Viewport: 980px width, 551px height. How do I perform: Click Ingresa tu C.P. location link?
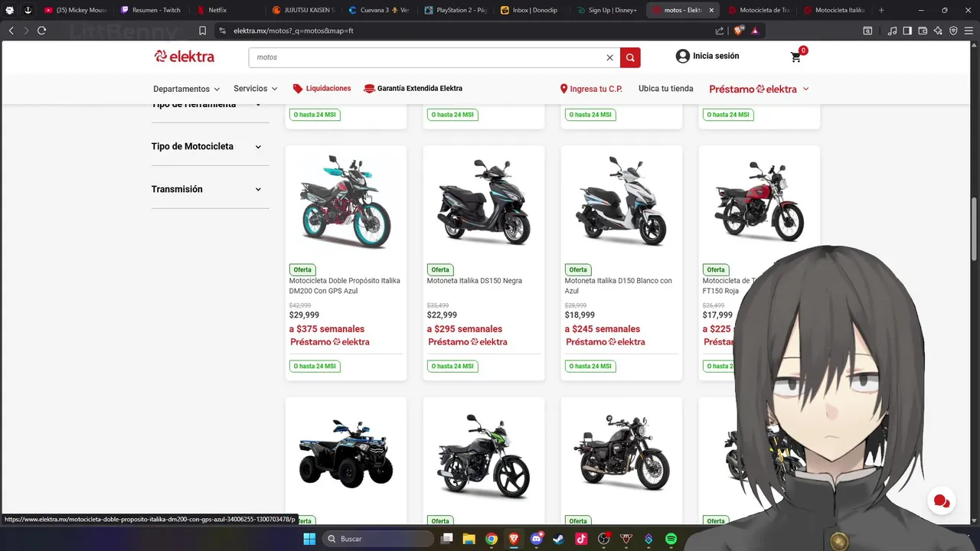coord(591,89)
